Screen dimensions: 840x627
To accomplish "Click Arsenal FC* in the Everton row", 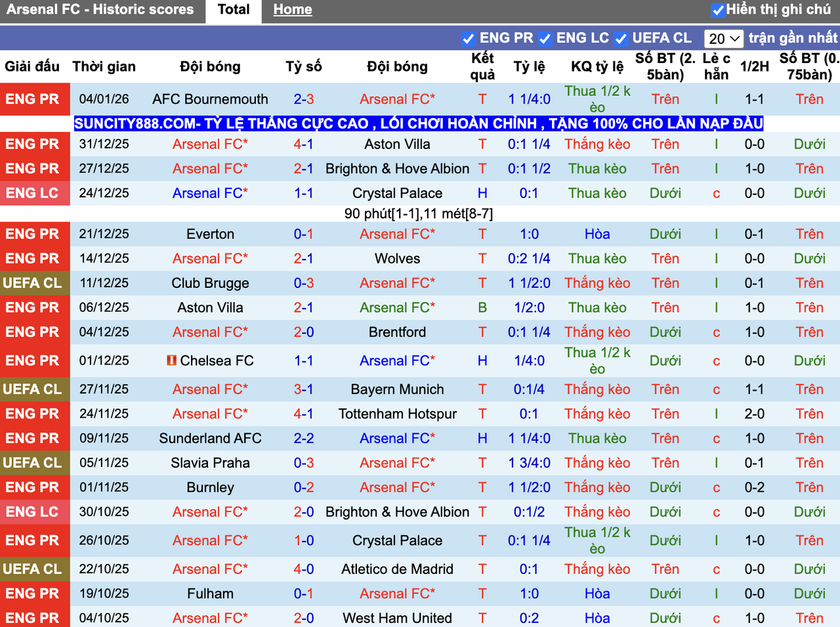I will [397, 234].
